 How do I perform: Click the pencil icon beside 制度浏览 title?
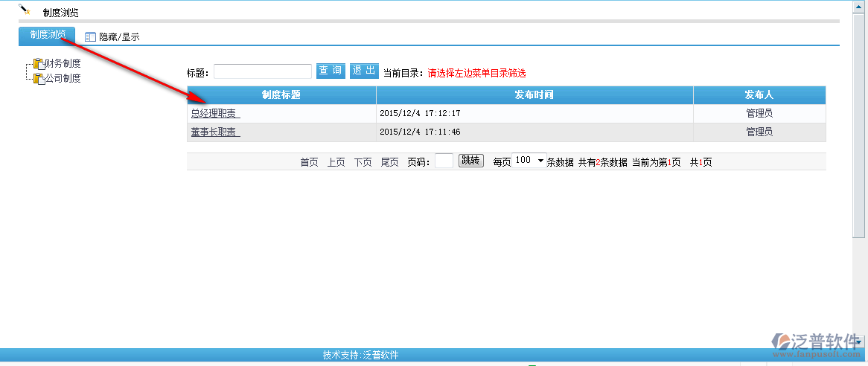point(25,10)
